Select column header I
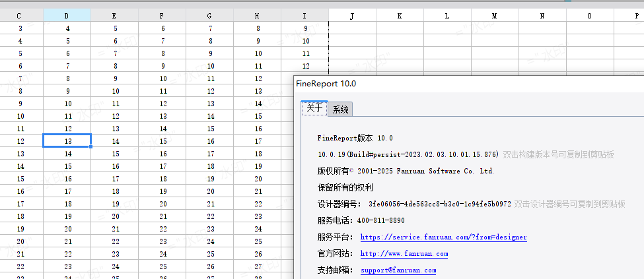The height and width of the screenshot is (279, 644). [304, 16]
